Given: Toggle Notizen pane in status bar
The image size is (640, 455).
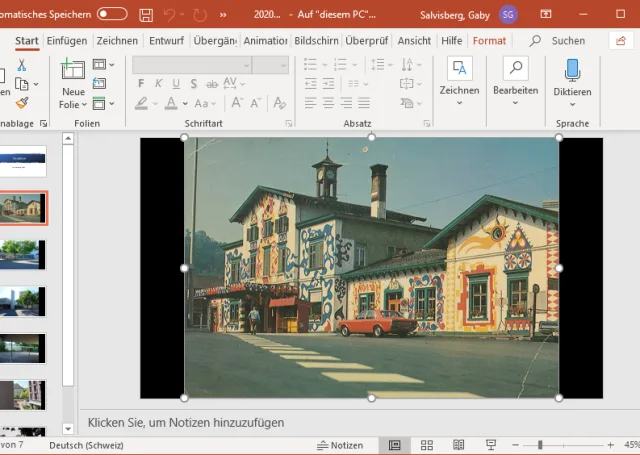Looking at the screenshot, I should [x=340, y=445].
